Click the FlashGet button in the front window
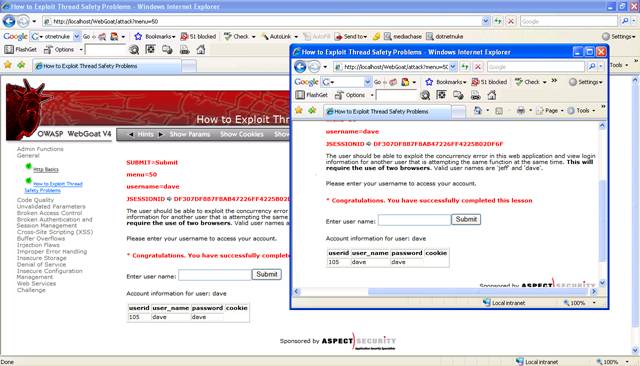The width and height of the screenshot is (640, 366). pyautogui.click(x=312, y=95)
